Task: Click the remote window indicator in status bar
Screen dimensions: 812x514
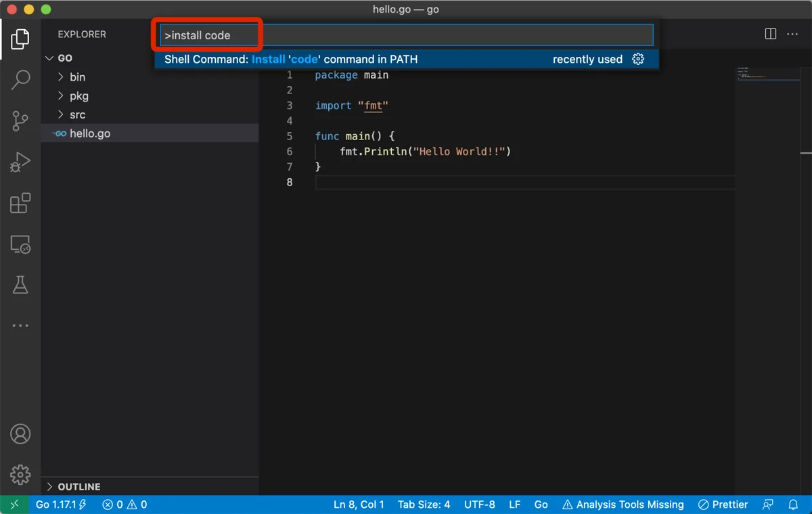Action: tap(14, 505)
